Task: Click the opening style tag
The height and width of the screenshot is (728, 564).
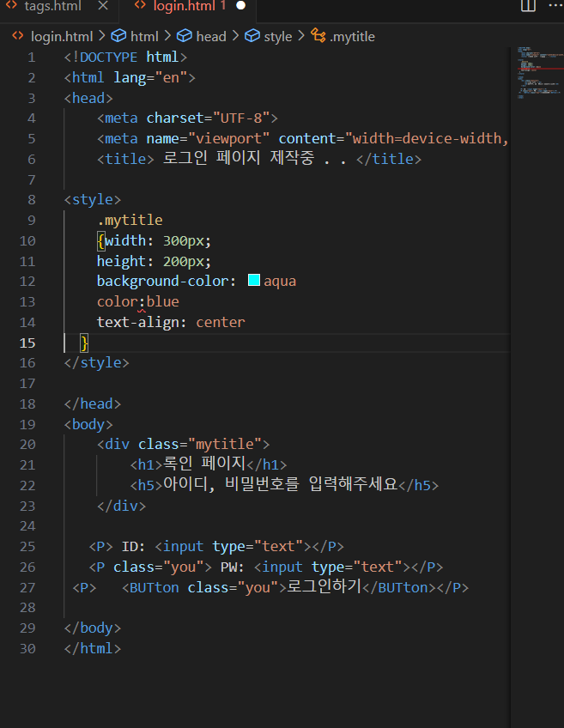Action: [93, 200]
